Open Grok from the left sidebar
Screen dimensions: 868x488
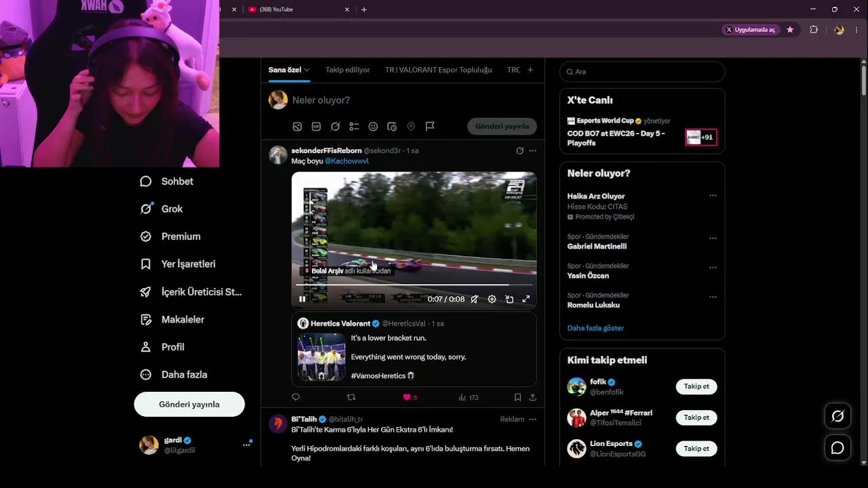[x=161, y=209]
